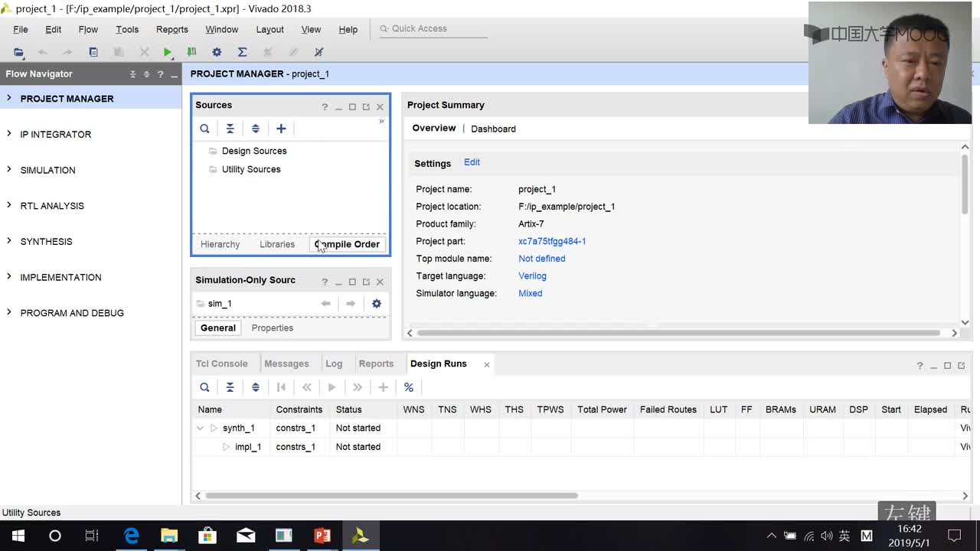Open help for the Simulation-Only Sources panel
980x551 pixels.
coord(325,281)
